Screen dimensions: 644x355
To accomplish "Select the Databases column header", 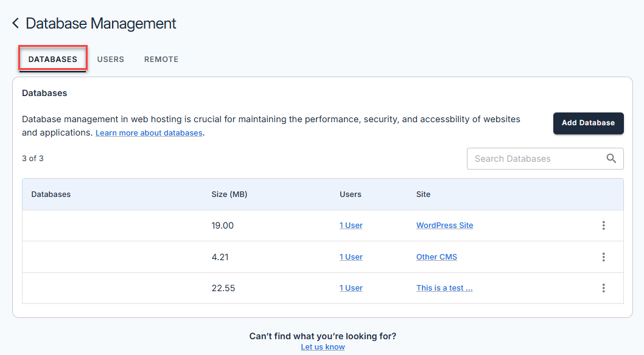I will coord(51,194).
